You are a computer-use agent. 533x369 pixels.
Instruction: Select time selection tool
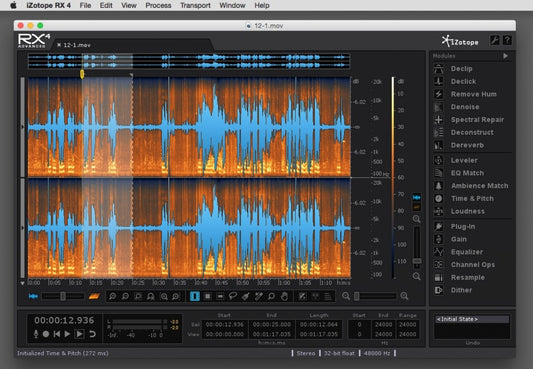coord(195,296)
